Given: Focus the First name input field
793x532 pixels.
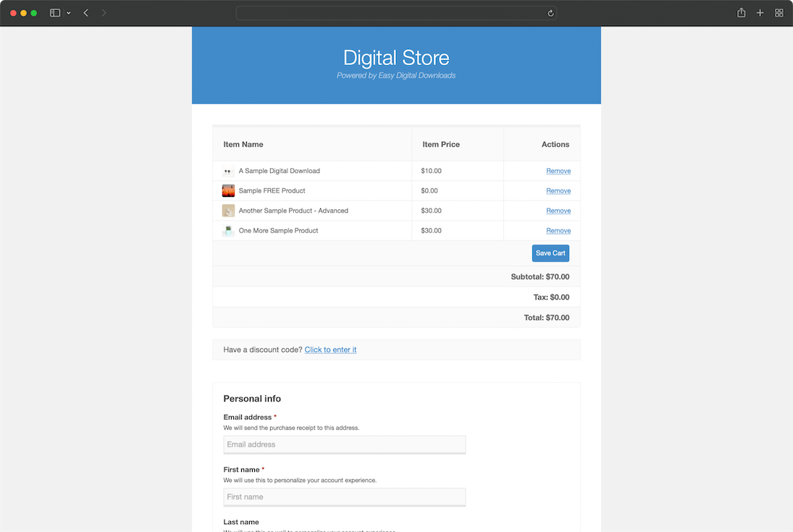Looking at the screenshot, I should tap(344, 497).
